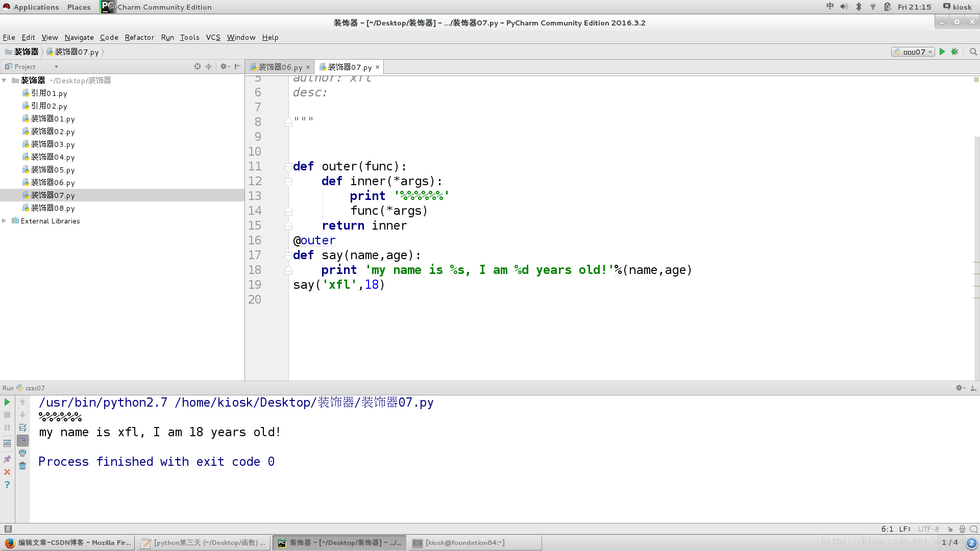Click the print icon in Run panel

coord(22,453)
